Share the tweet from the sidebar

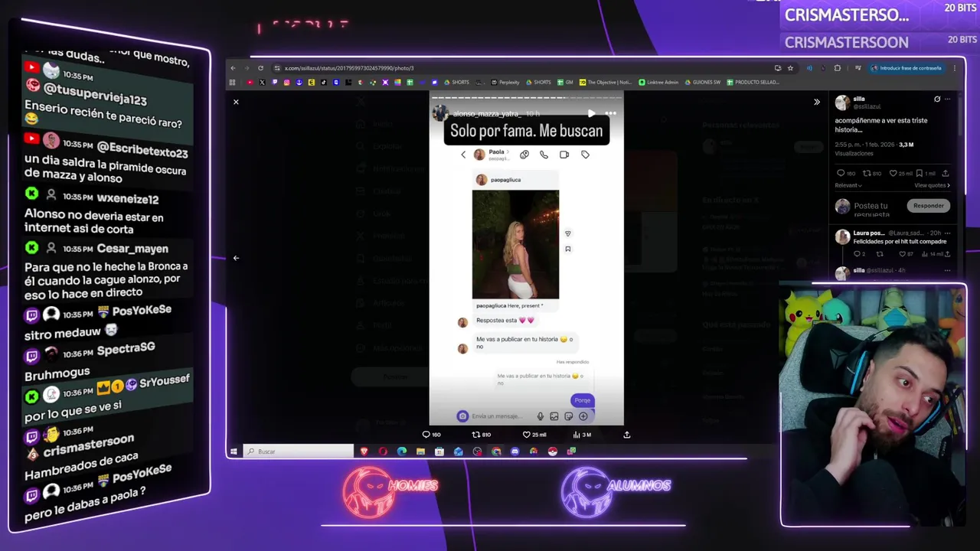point(946,174)
